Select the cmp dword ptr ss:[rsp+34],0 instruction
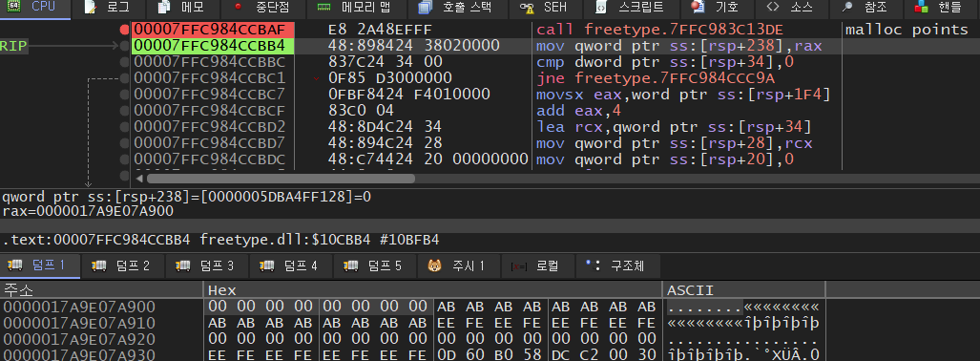 point(665,62)
